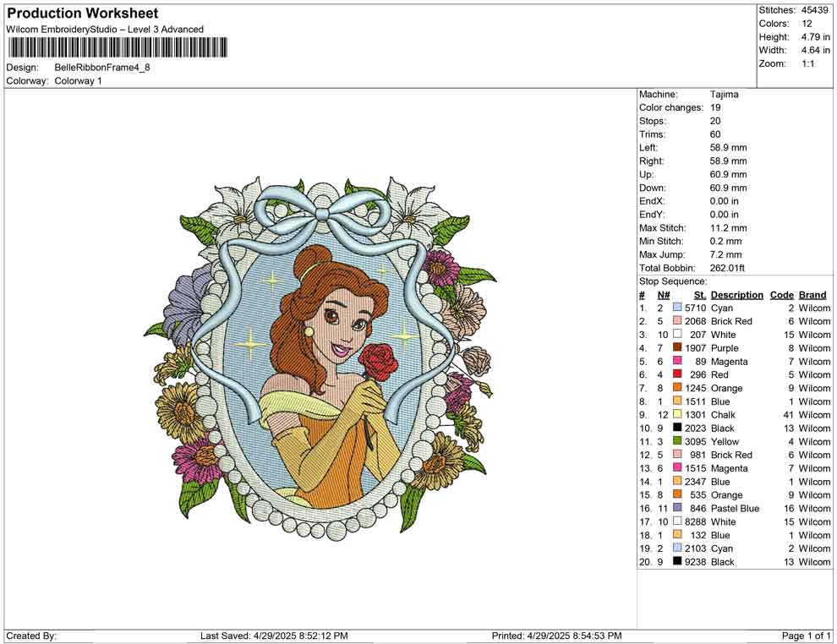
Task: Click stitch count '2347' in row 14
Action: (696, 481)
